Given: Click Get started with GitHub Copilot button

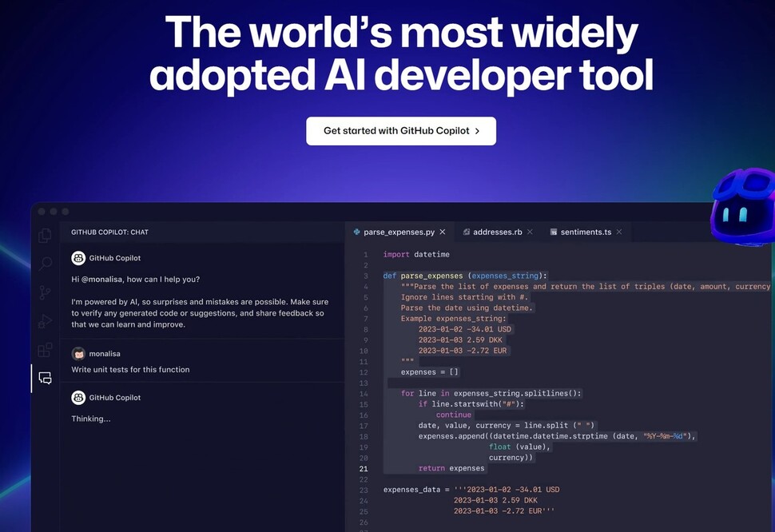Looking at the screenshot, I should (401, 131).
